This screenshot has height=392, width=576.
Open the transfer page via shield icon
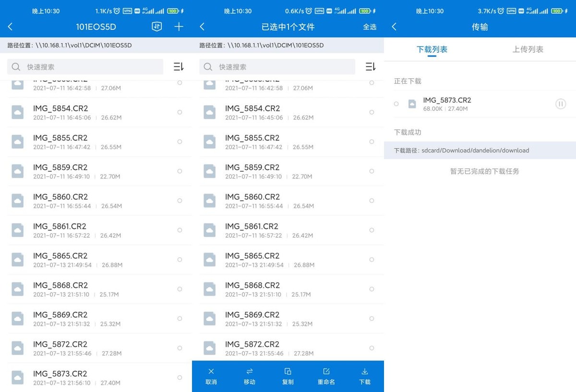pos(156,27)
